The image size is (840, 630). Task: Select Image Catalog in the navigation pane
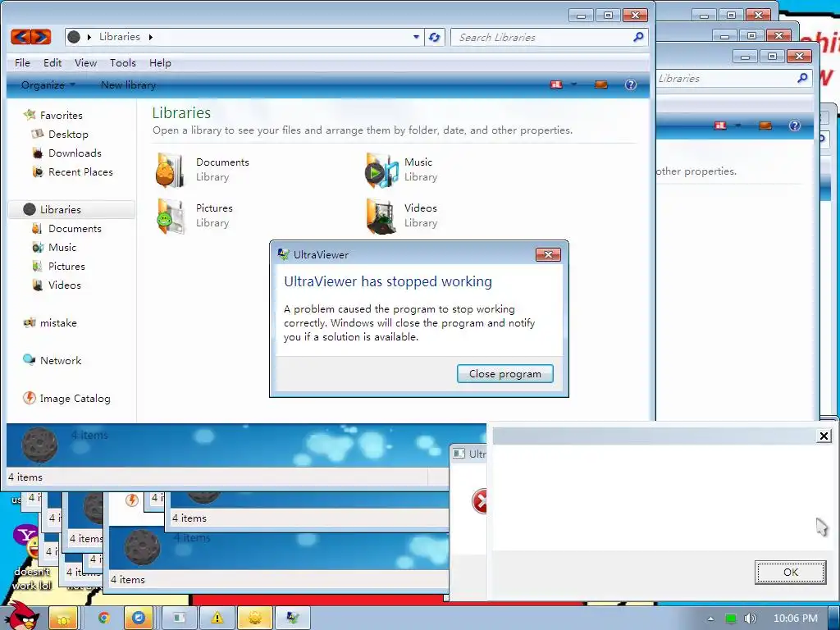tap(75, 399)
